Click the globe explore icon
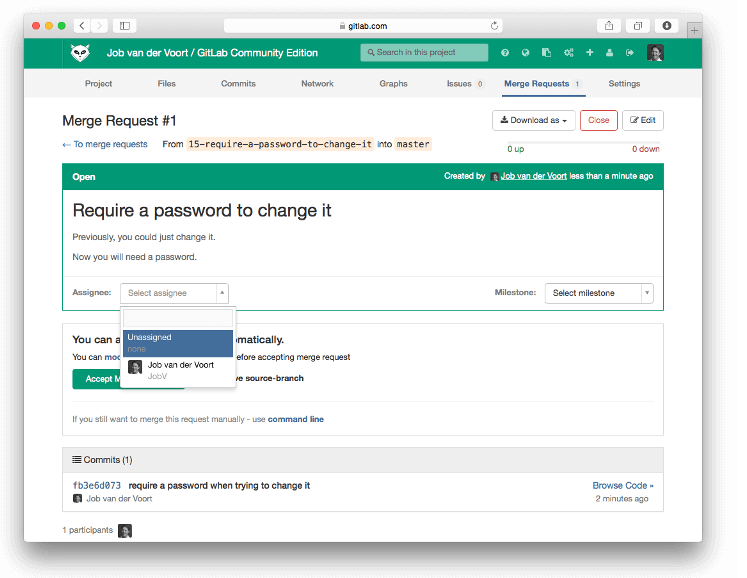This screenshot has width=747, height=578. point(525,53)
